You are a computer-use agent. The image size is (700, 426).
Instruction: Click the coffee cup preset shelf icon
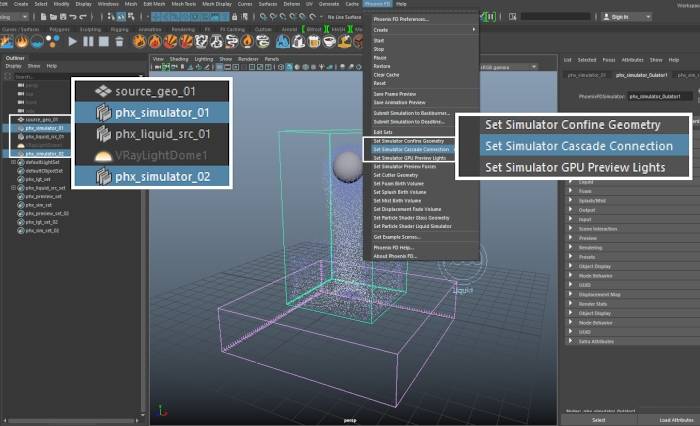coord(329,42)
